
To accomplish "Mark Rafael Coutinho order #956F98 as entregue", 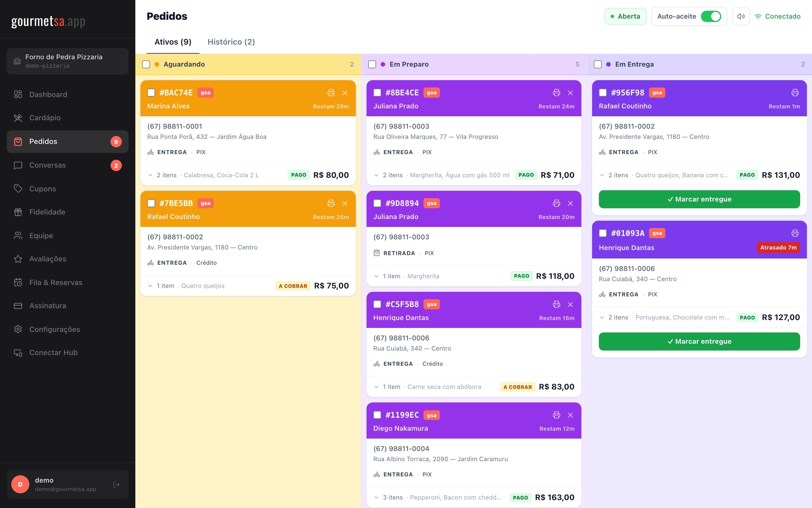I will click(x=699, y=199).
